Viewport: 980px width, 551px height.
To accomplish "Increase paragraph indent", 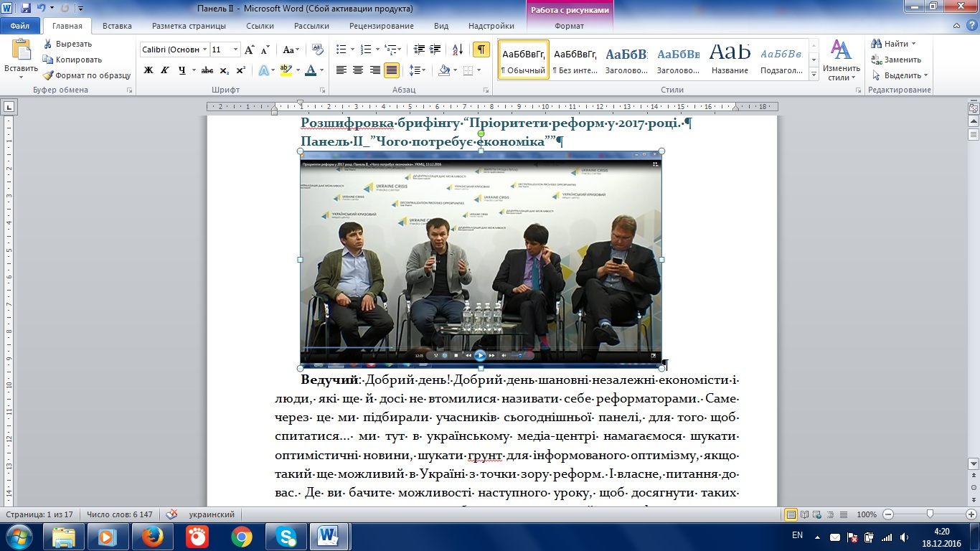I will click(436, 50).
